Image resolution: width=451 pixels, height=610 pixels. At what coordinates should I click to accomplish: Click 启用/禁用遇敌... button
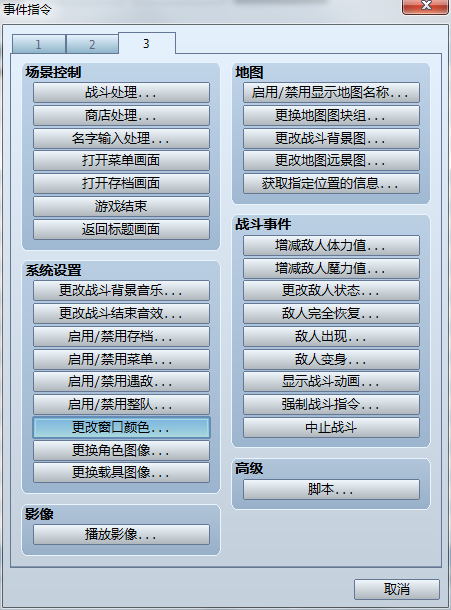[121, 381]
